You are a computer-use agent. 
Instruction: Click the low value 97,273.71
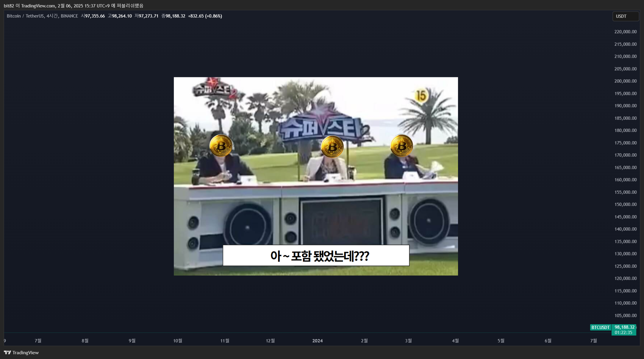149,16
